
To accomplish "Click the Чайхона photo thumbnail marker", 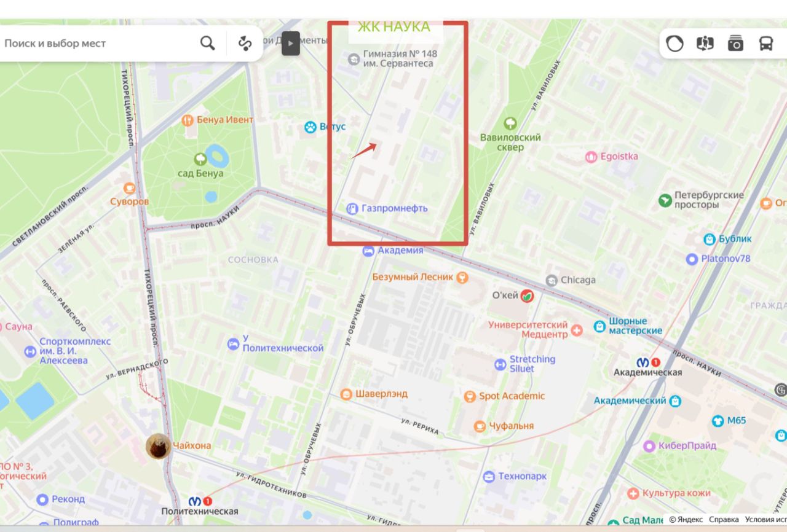I will (x=159, y=446).
